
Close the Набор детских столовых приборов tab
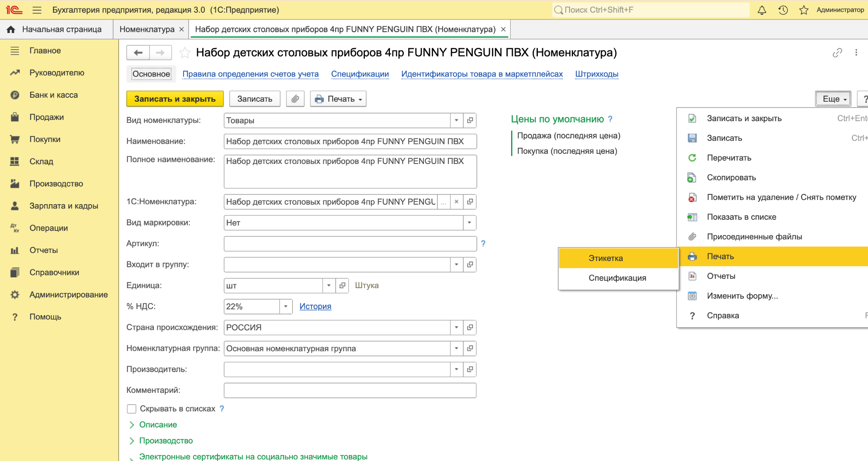point(503,29)
